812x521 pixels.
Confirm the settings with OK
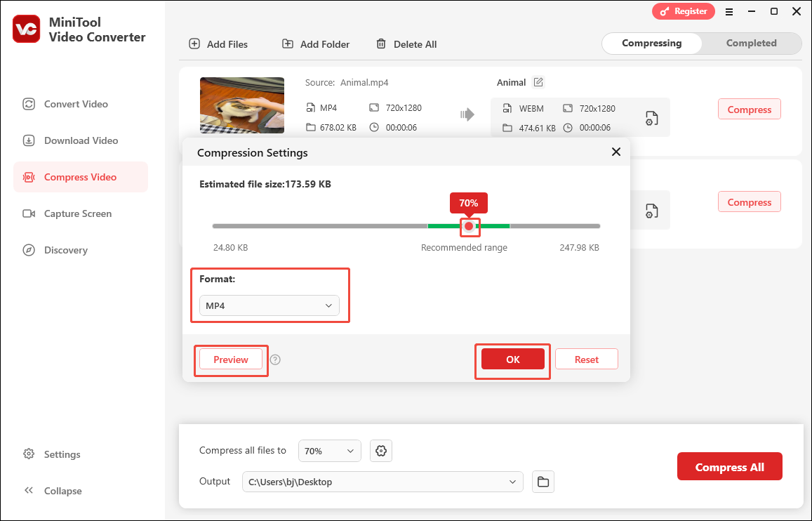click(513, 360)
